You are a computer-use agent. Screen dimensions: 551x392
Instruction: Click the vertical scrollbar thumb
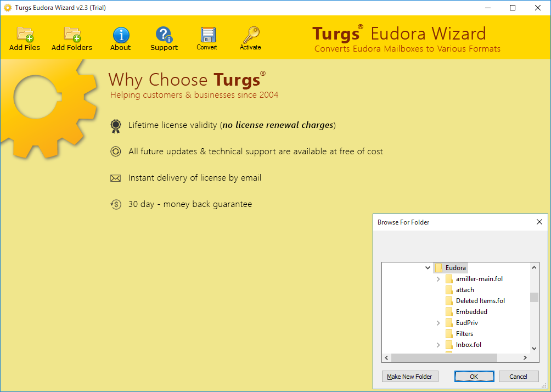(534, 298)
